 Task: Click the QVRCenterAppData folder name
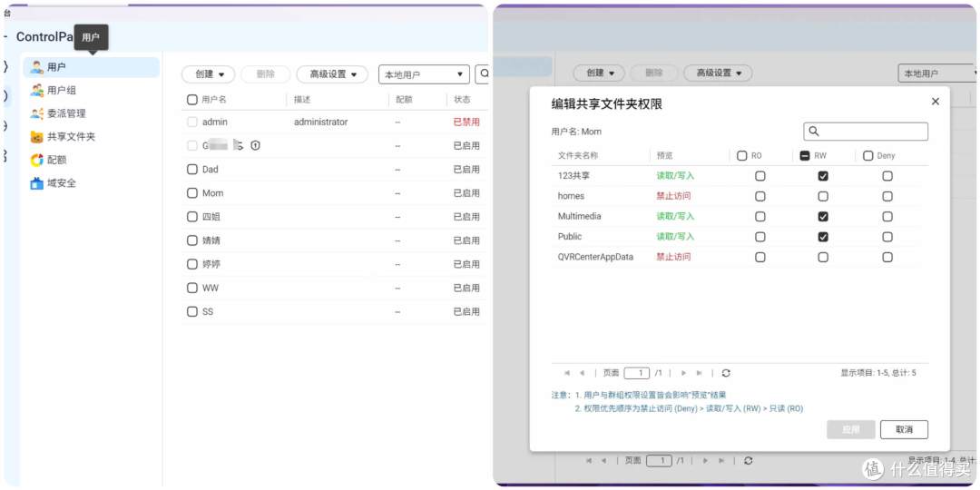click(595, 257)
